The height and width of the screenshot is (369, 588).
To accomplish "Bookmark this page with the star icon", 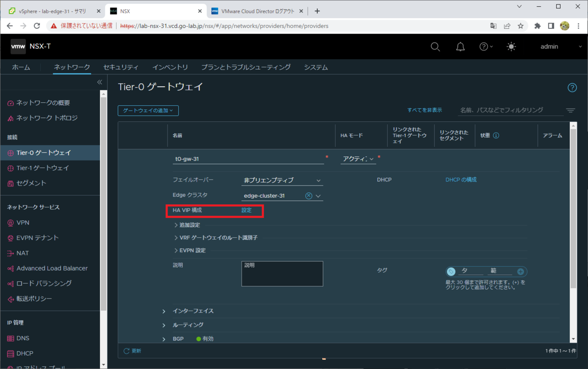I will tap(521, 26).
